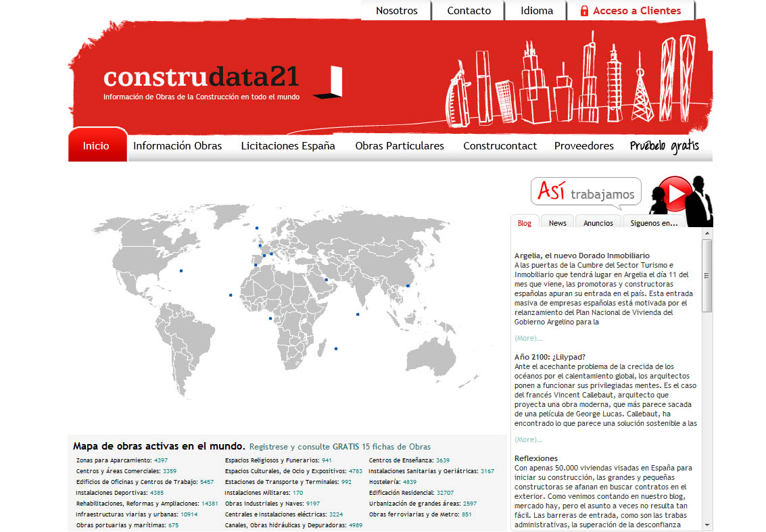Open the Año 2100: ¿Lilypad? post

(x=550, y=357)
